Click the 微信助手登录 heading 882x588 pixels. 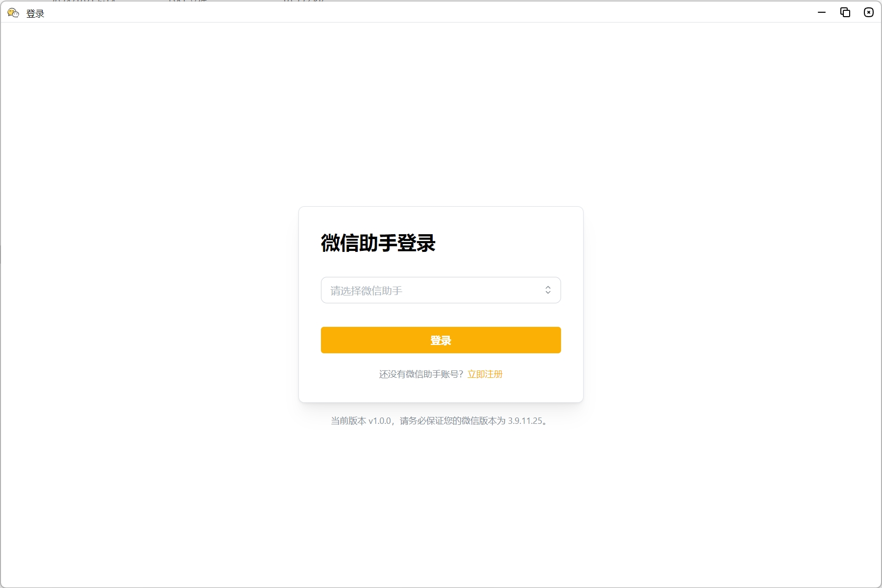pos(378,243)
